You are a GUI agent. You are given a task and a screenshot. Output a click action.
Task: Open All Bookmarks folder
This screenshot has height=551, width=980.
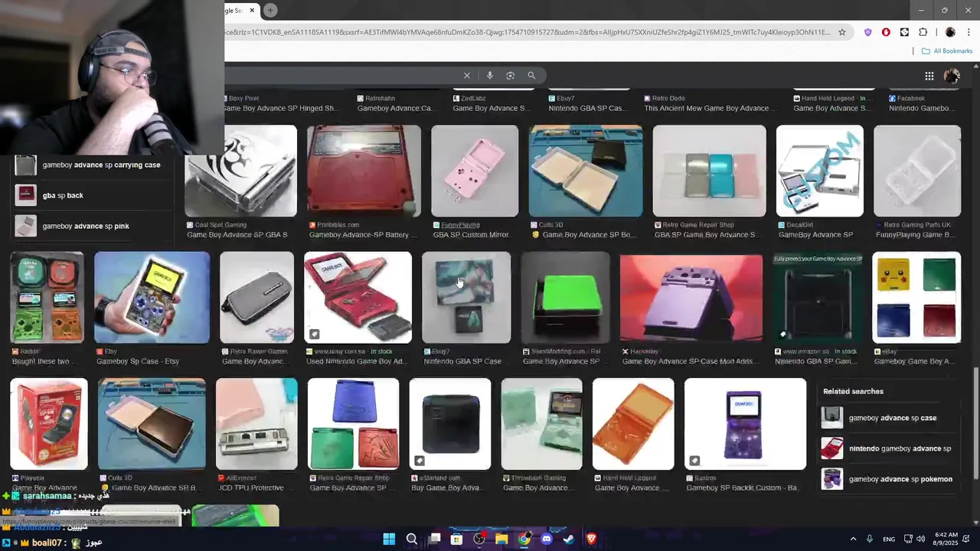click(947, 51)
